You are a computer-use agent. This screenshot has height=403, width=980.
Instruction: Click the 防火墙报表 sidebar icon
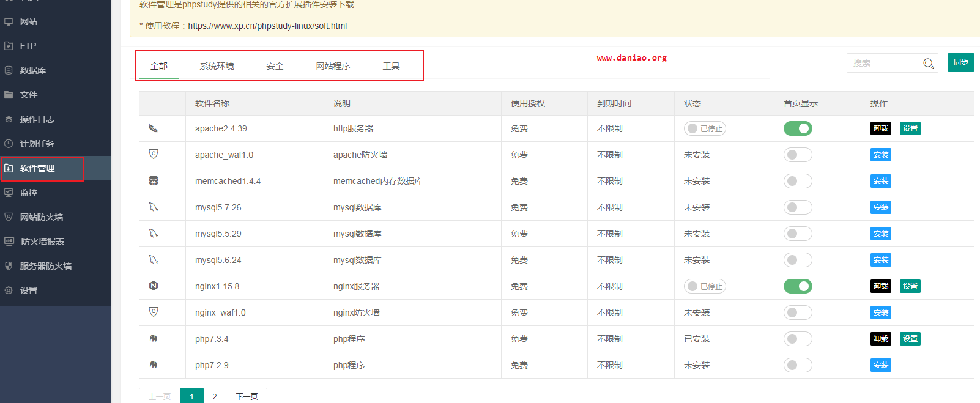coord(9,242)
